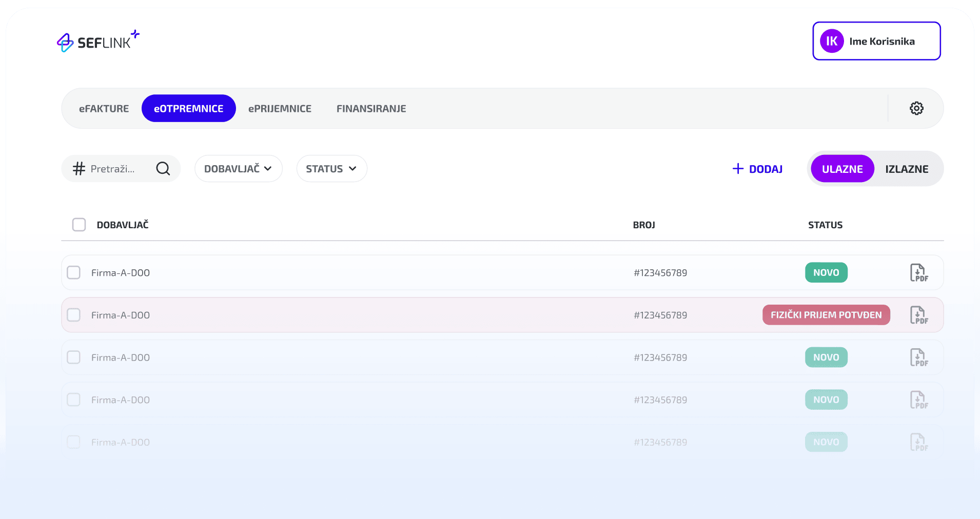Screen dimensions: 980x519
Task: Click the IK user avatar circle
Action: tap(832, 41)
